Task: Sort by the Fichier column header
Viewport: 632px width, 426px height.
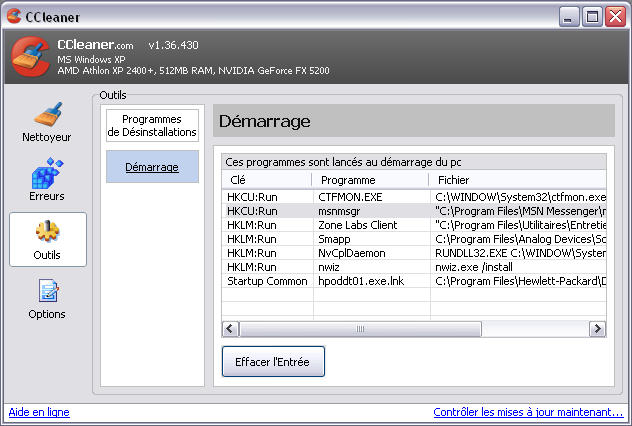Action: click(x=518, y=180)
